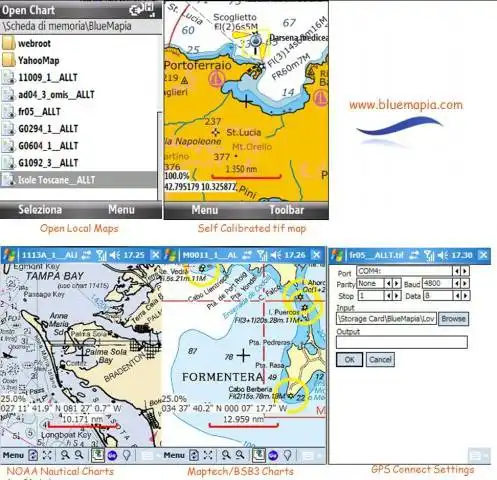Viewport: 497px width, 480px height.
Task: Click Data bits right arrow
Action: (x=466, y=296)
